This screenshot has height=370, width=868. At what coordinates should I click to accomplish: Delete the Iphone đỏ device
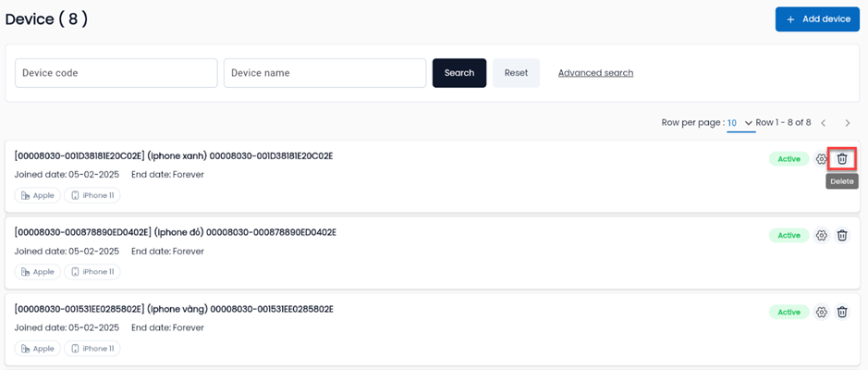coord(841,236)
